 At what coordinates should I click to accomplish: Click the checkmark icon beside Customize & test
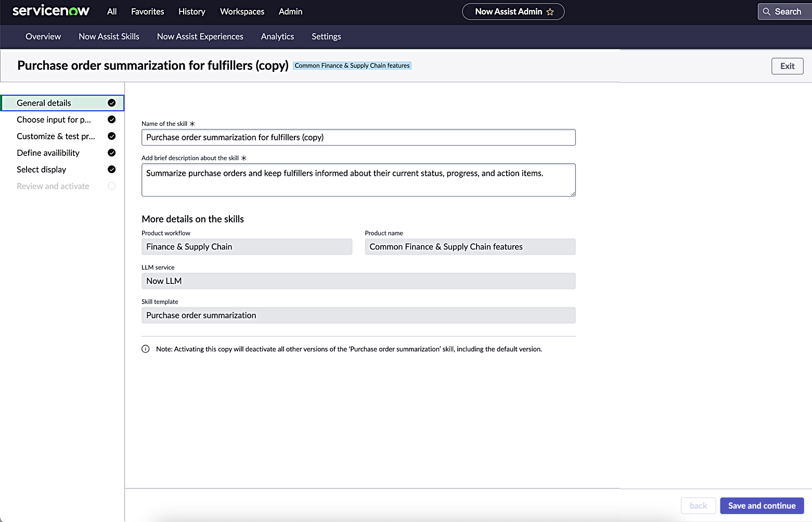point(111,136)
